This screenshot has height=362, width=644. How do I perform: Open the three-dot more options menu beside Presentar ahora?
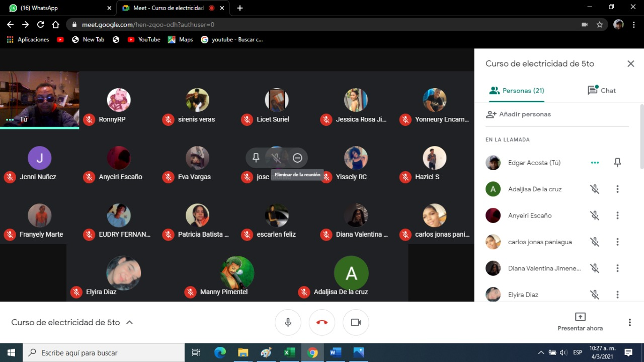click(x=629, y=322)
